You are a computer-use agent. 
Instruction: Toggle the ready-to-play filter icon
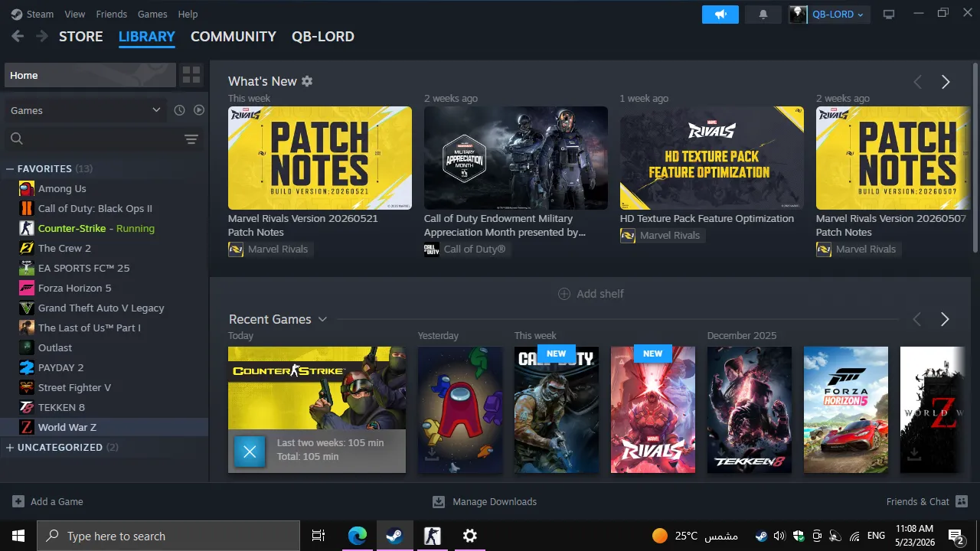point(199,110)
